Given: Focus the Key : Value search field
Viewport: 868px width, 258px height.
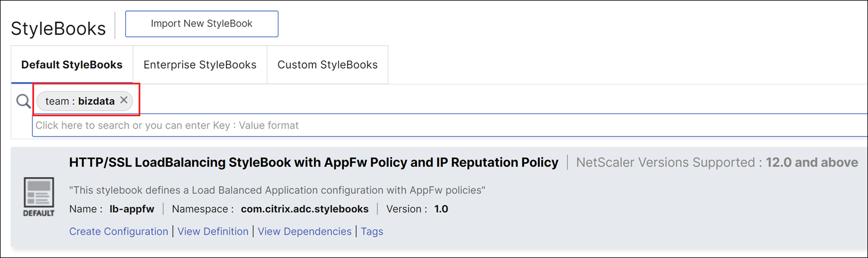Looking at the screenshot, I should [449, 125].
